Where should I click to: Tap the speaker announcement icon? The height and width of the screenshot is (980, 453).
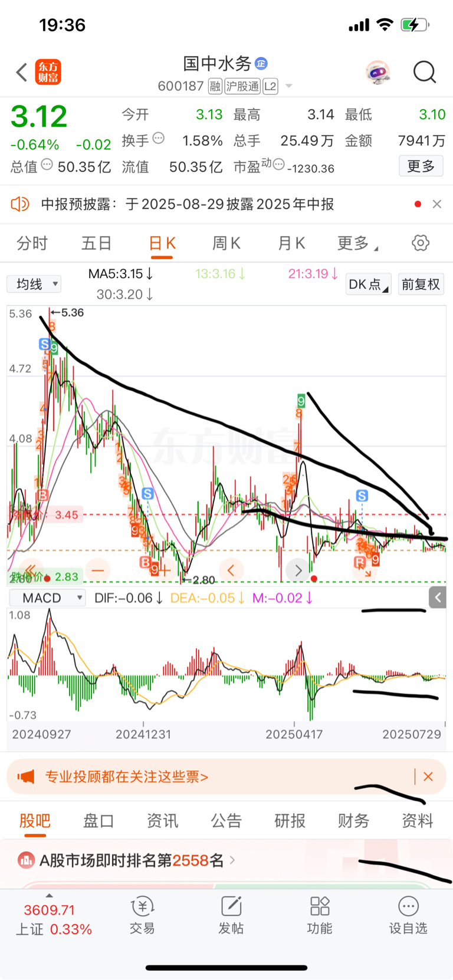20,204
